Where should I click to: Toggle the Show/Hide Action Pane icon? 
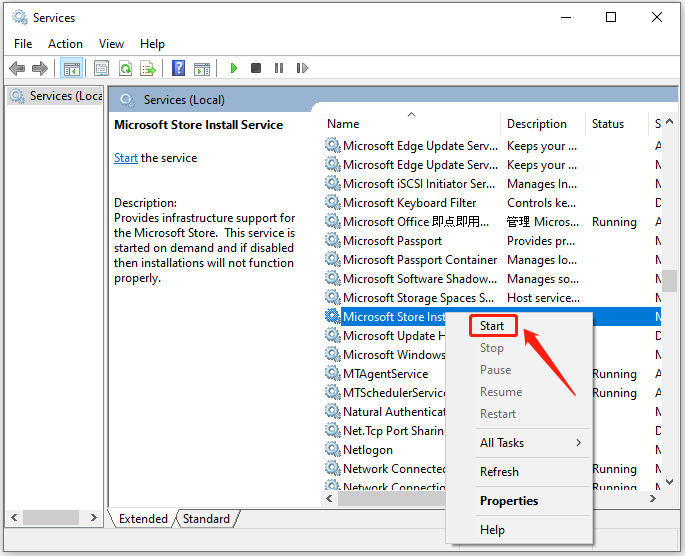point(202,68)
